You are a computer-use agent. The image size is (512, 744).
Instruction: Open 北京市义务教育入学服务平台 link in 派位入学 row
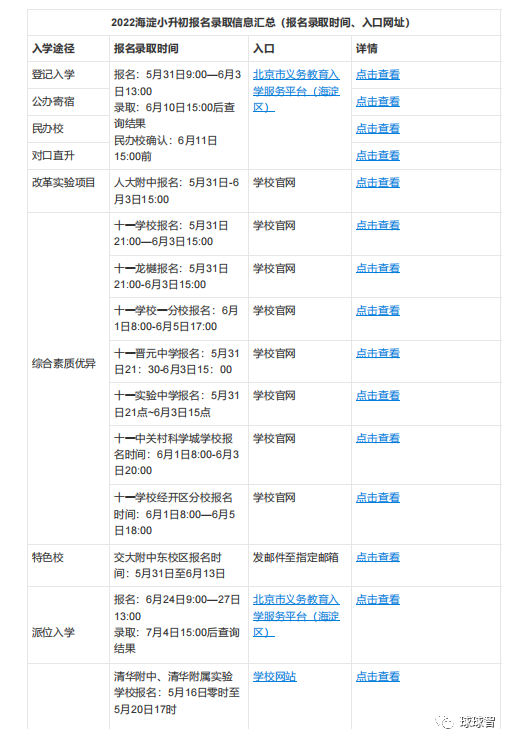[296, 616]
